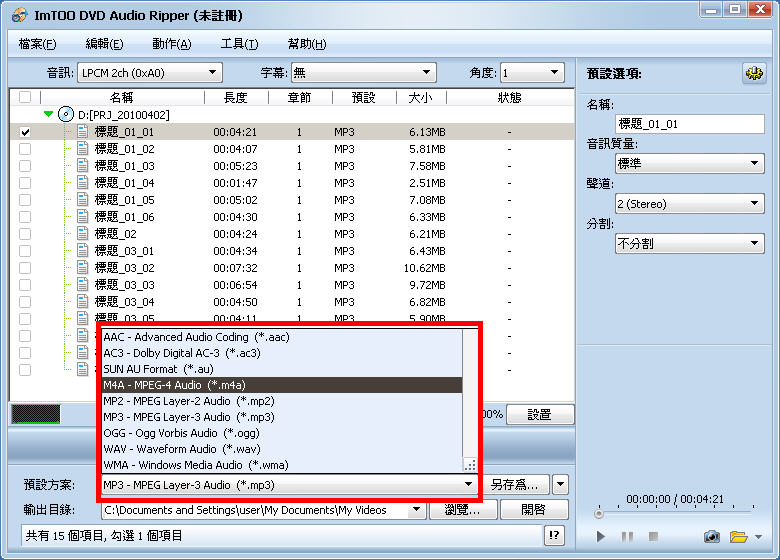Open the 檔案(F) menu

click(x=37, y=44)
